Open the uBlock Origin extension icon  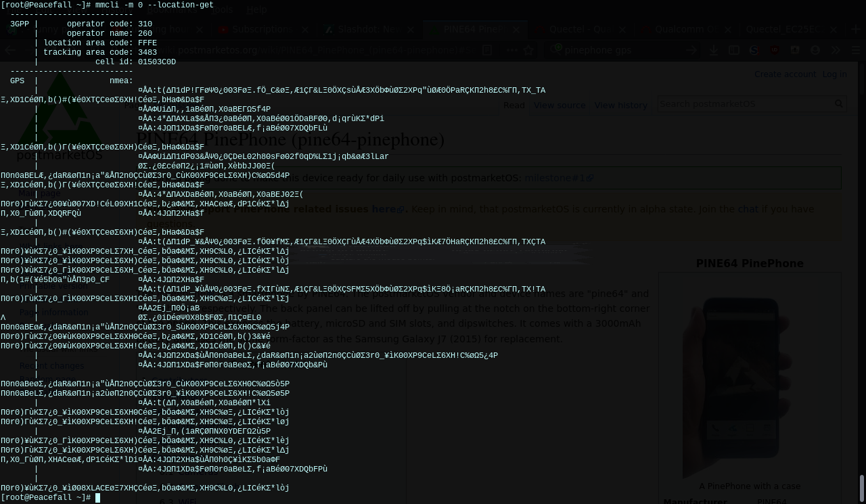click(x=775, y=50)
